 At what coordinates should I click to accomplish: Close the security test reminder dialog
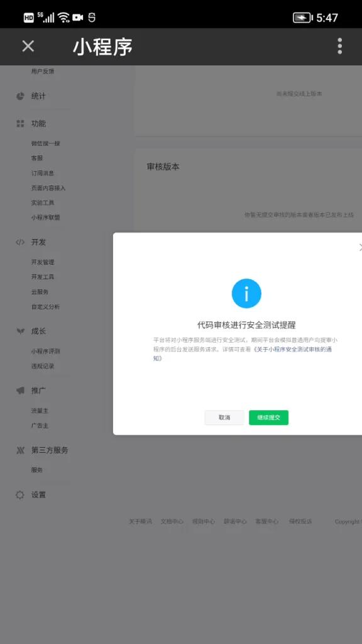pos(360,247)
